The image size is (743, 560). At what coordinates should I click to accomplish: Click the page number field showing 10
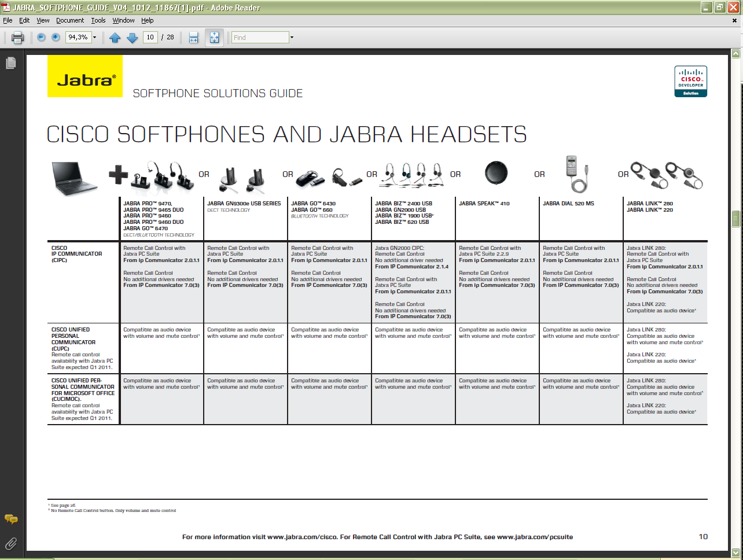pyautogui.click(x=150, y=37)
